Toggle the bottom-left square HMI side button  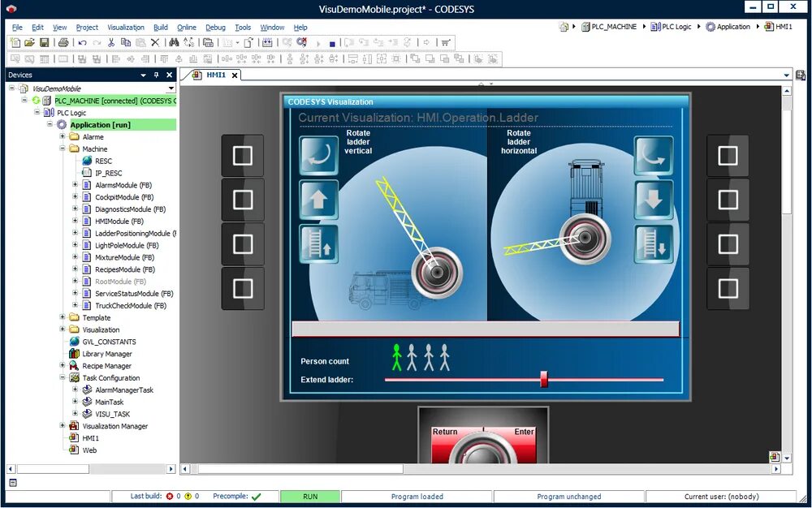tap(242, 289)
